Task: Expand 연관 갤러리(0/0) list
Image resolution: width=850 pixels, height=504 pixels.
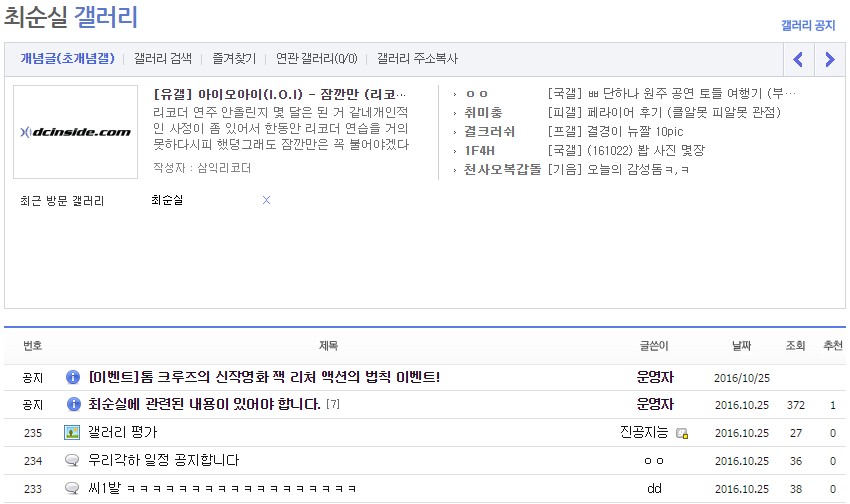Action: tap(316, 59)
